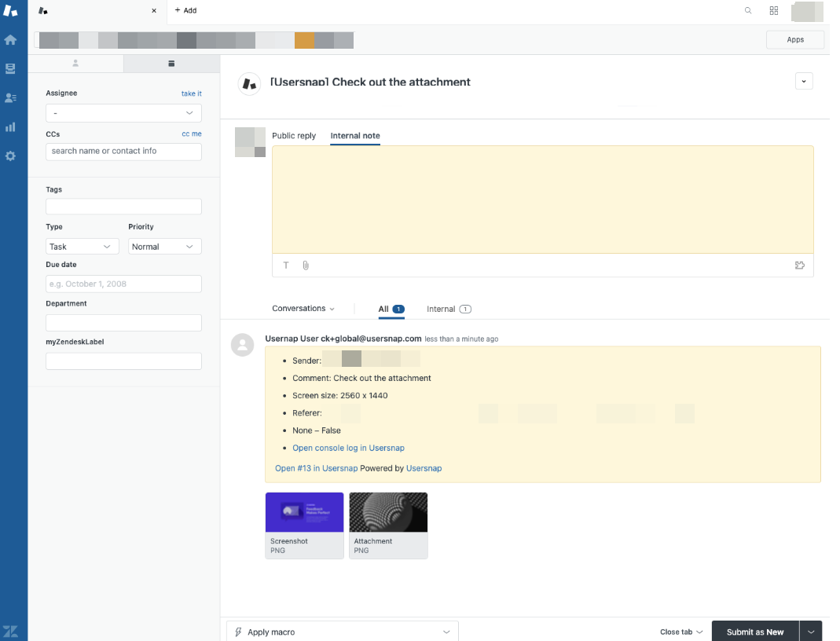Open the Close tab options

[x=681, y=632]
